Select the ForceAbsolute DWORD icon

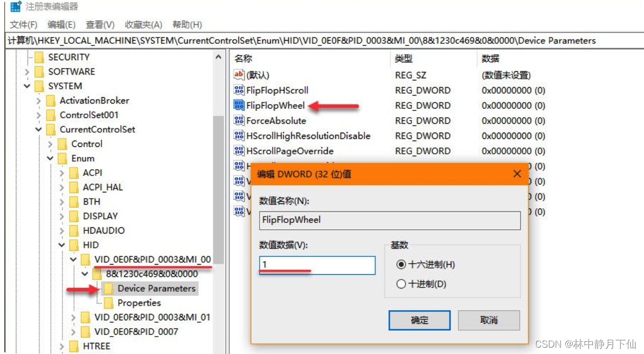click(x=238, y=120)
